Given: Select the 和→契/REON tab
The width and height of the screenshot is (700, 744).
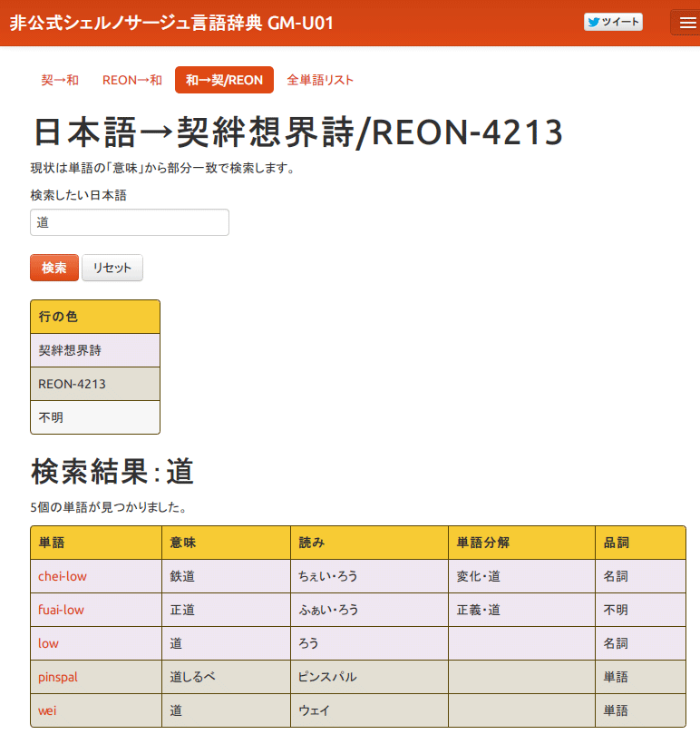Looking at the screenshot, I should tap(224, 80).
